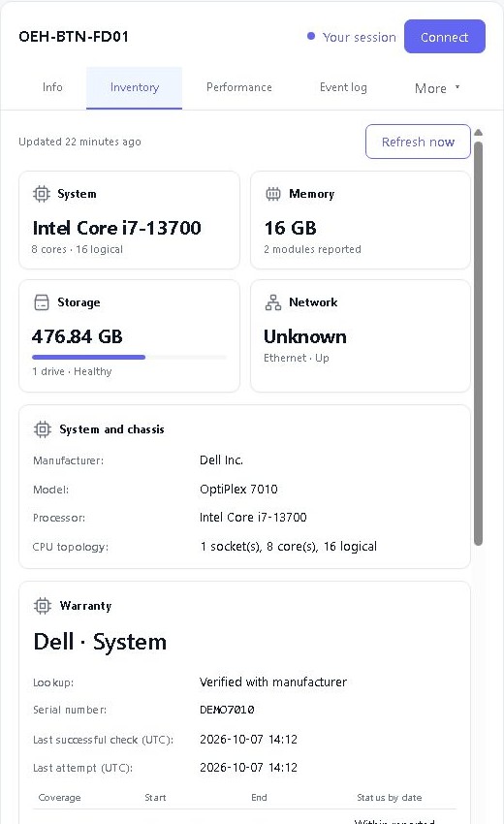Click the Storage drive icon

[x=42, y=302]
